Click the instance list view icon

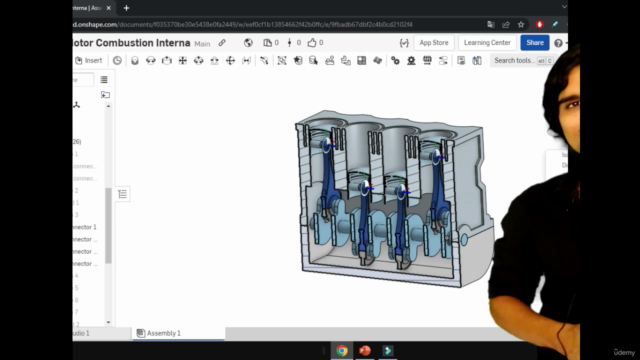[104, 80]
